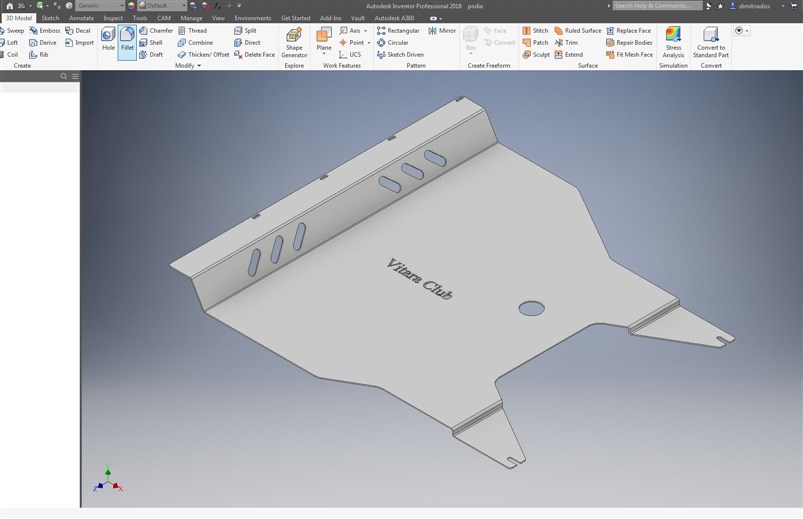Open the Default appearance dropdown
The image size is (803, 519).
163,6
